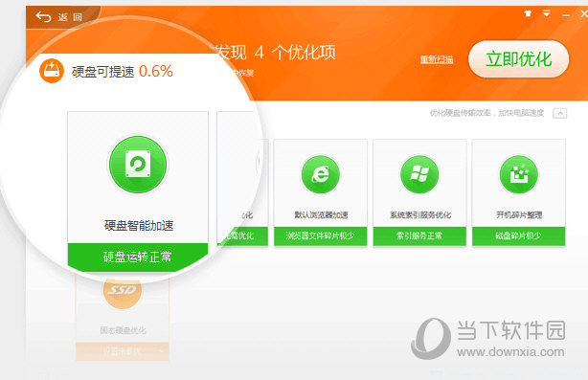Click the 硬盘智能加速 label
The height and width of the screenshot is (380, 588).
[x=139, y=226]
